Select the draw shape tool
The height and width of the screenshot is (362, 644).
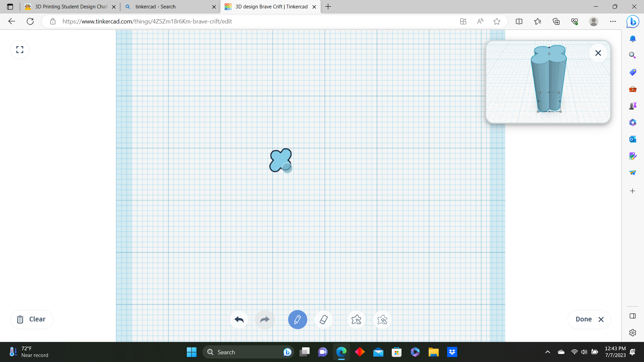[357, 319]
